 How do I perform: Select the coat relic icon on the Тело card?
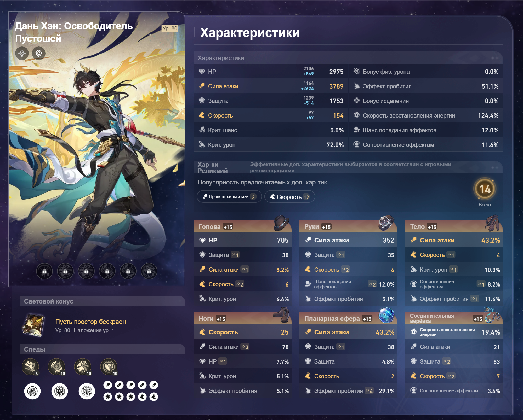click(492, 223)
